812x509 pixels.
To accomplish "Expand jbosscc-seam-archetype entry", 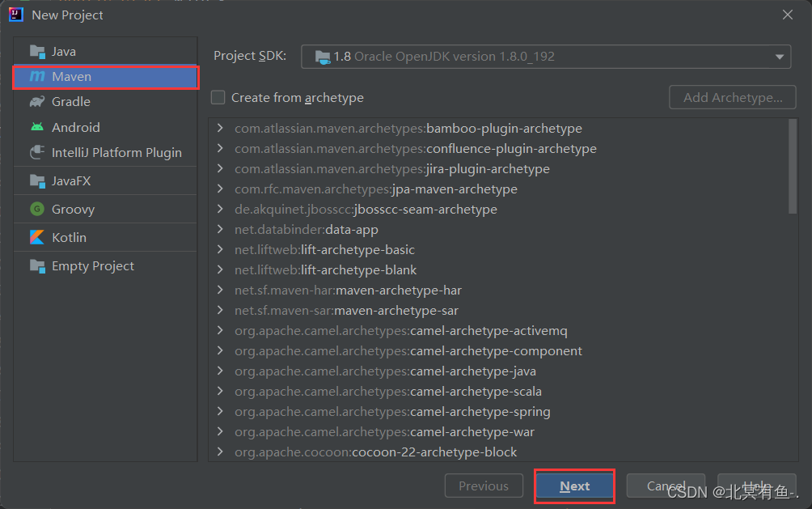I will click(x=220, y=209).
